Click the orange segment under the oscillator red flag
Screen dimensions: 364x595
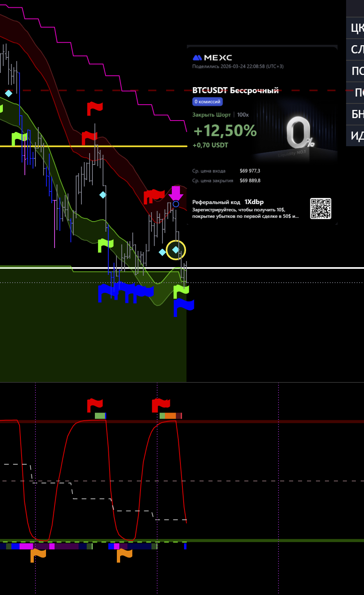pos(170,416)
